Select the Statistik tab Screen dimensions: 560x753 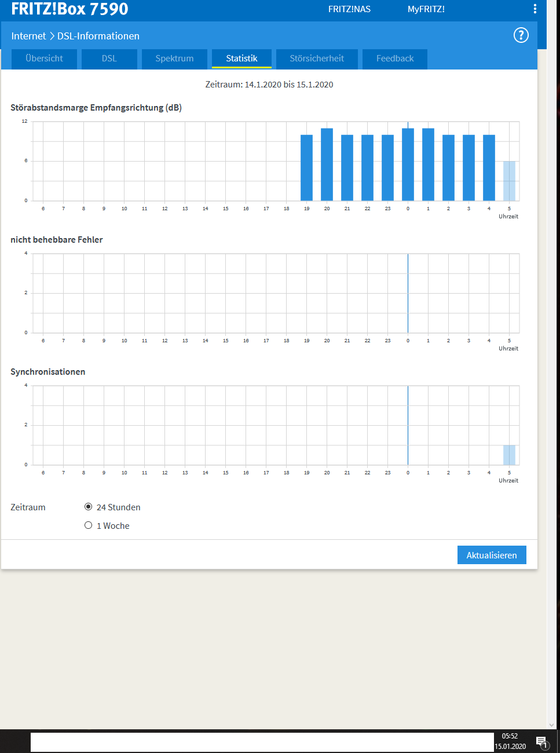pos(241,59)
